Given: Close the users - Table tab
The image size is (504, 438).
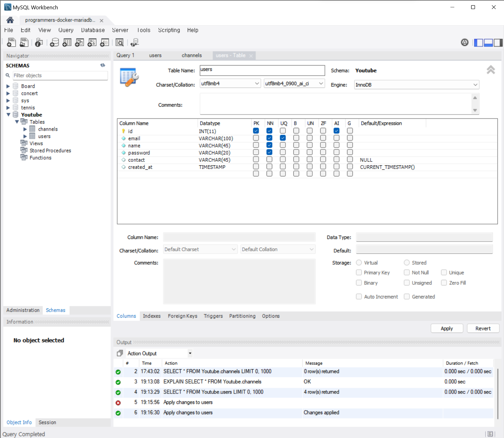Looking at the screenshot, I should 251,56.
